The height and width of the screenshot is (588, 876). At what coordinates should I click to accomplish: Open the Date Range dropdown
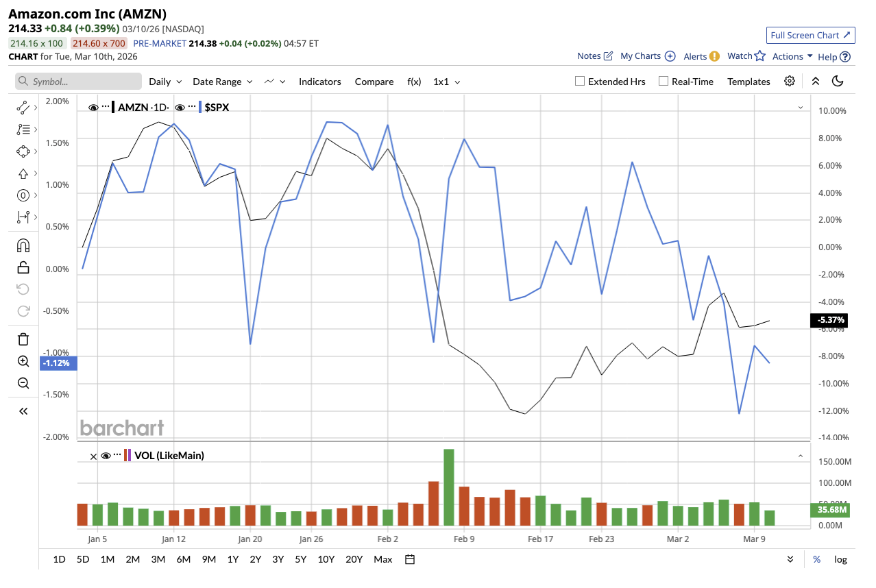pyautogui.click(x=223, y=81)
